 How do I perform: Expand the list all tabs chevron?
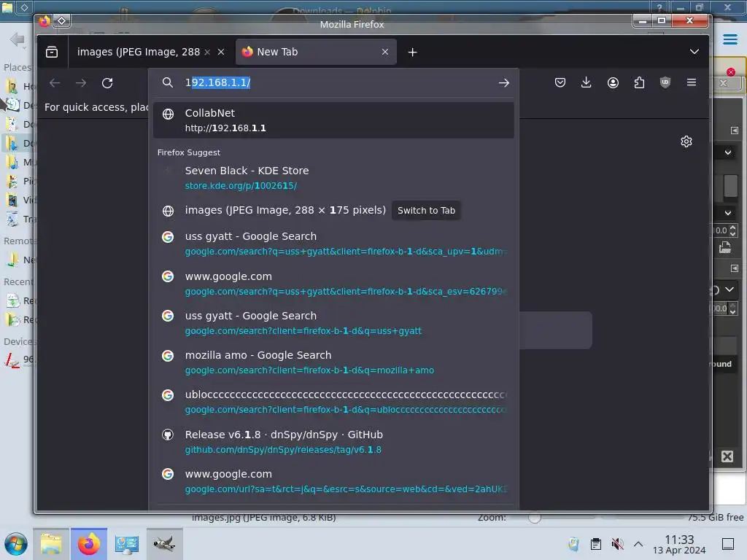pos(694,52)
